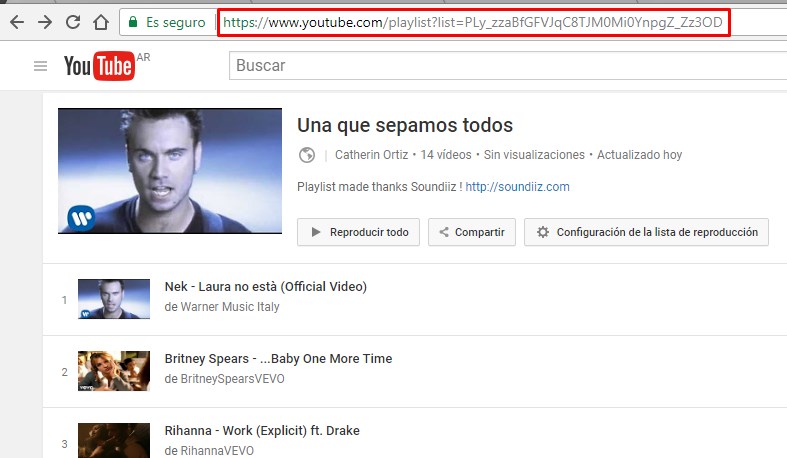Go back using browser back arrow
Viewport: 787px width, 458px height.
coord(17,22)
